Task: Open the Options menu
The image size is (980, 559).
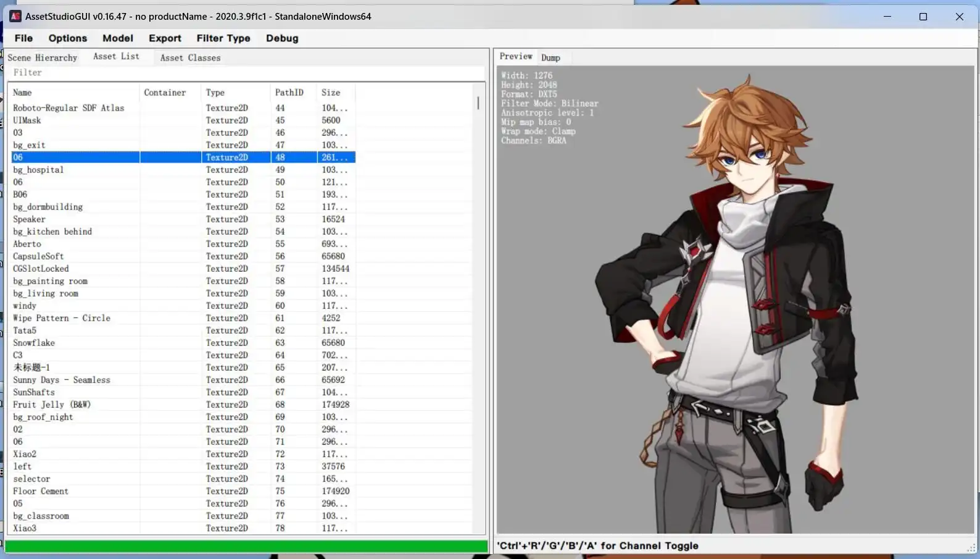Action: click(x=67, y=38)
